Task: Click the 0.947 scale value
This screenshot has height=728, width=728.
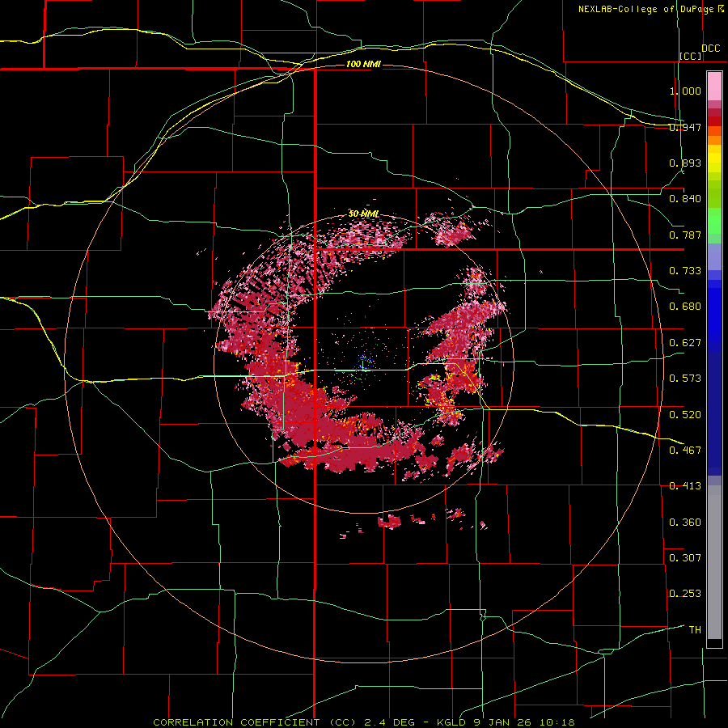Action: tap(685, 127)
